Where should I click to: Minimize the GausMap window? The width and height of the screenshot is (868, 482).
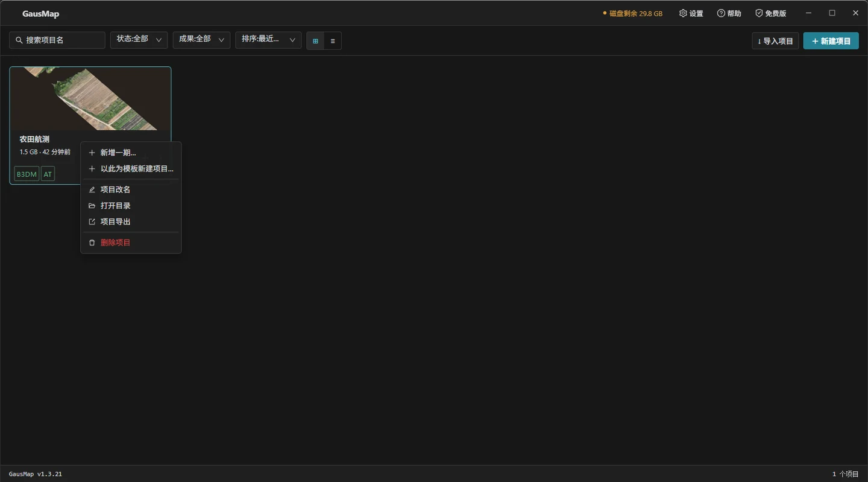(x=809, y=13)
